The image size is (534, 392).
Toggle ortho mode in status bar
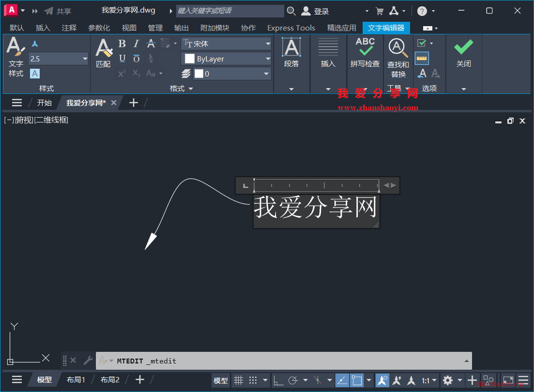278,380
